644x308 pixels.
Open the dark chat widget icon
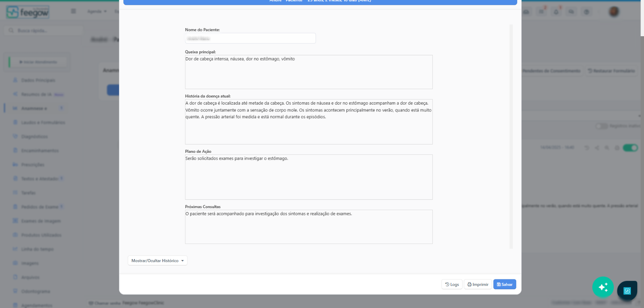pyautogui.click(x=627, y=291)
